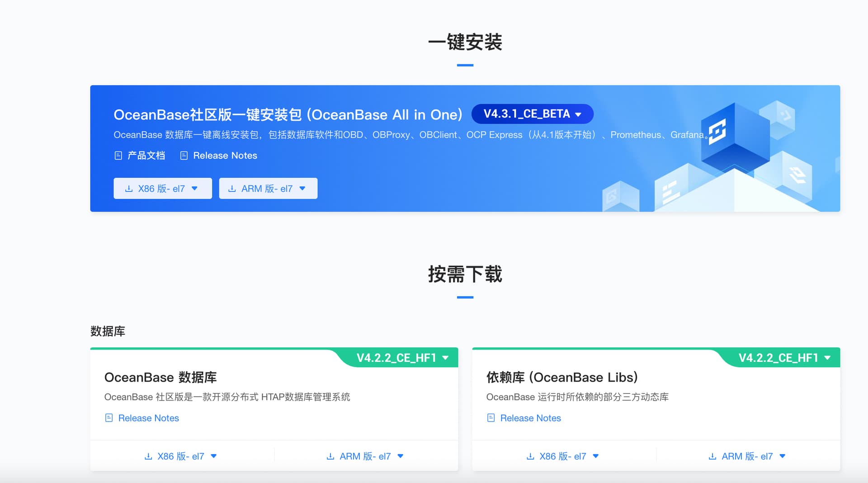Open 产品文档 link in the banner
Screen dimensions: 868x483
(x=146, y=156)
